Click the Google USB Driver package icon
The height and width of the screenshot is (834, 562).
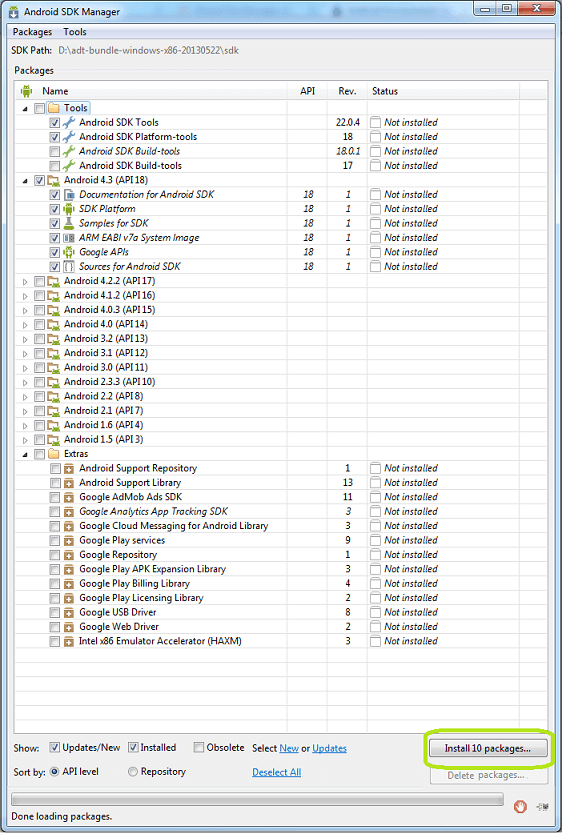(69, 613)
